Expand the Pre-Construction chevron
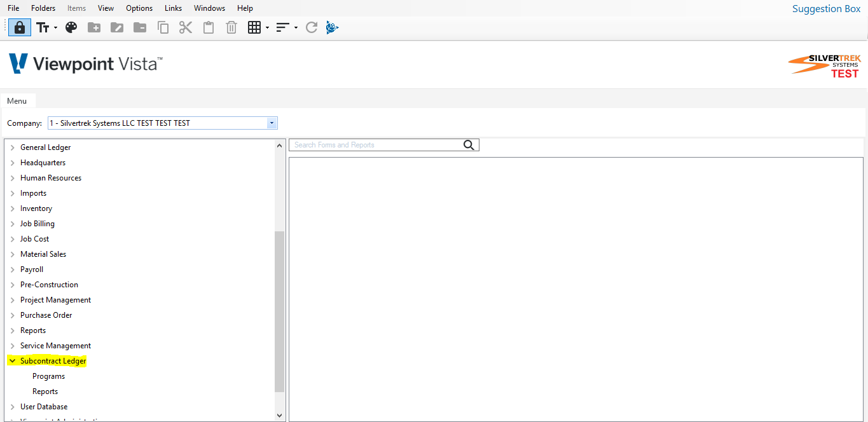This screenshot has width=868, height=422. 12,285
